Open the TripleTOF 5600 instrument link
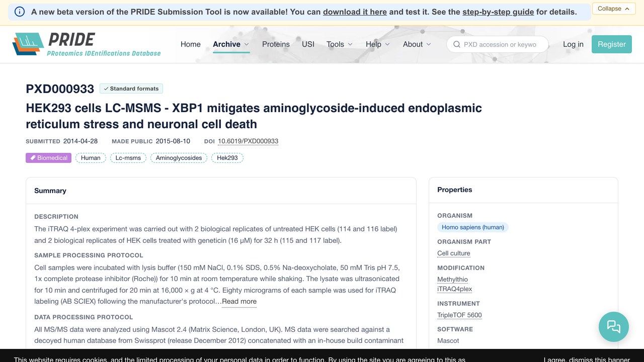The image size is (644, 362). (x=459, y=315)
